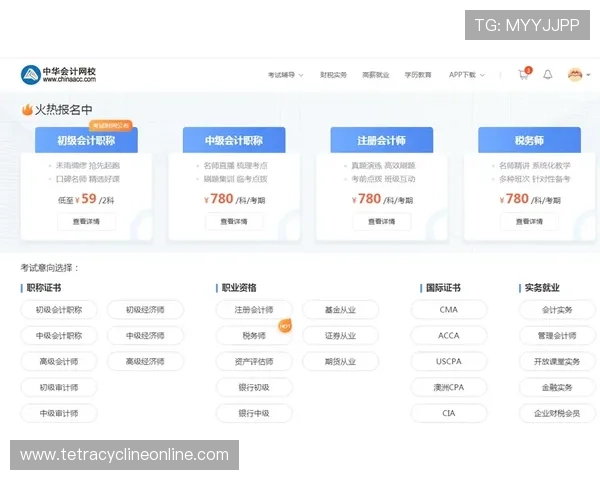
Task: Choose the 银行中级 option
Action: [254, 413]
